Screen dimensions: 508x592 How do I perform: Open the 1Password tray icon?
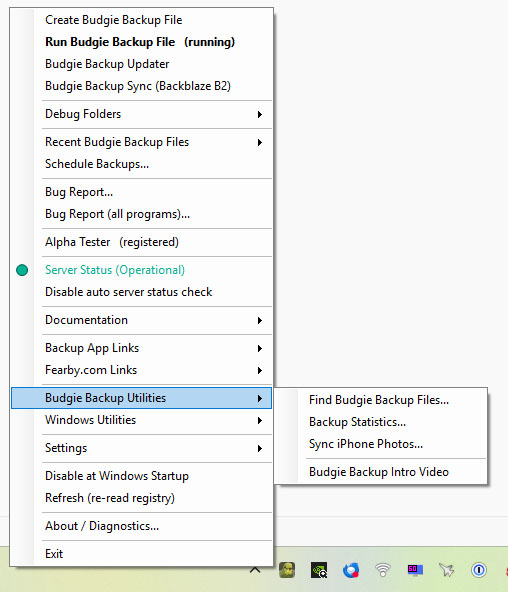479,570
